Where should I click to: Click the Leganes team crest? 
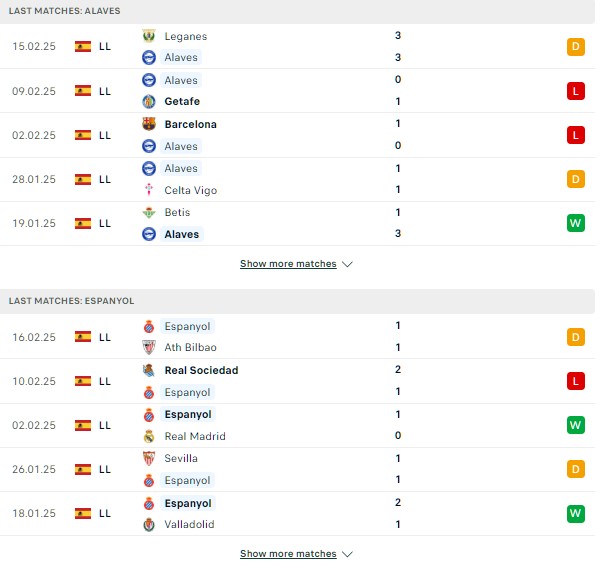coord(149,36)
